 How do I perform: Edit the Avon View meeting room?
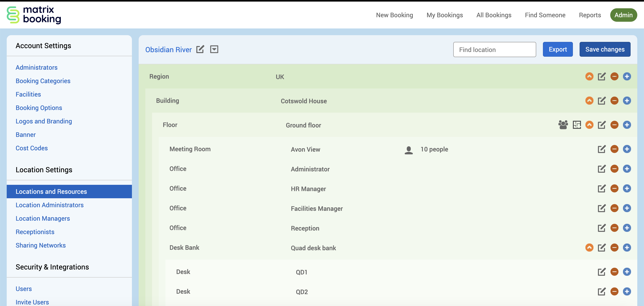coord(602,149)
